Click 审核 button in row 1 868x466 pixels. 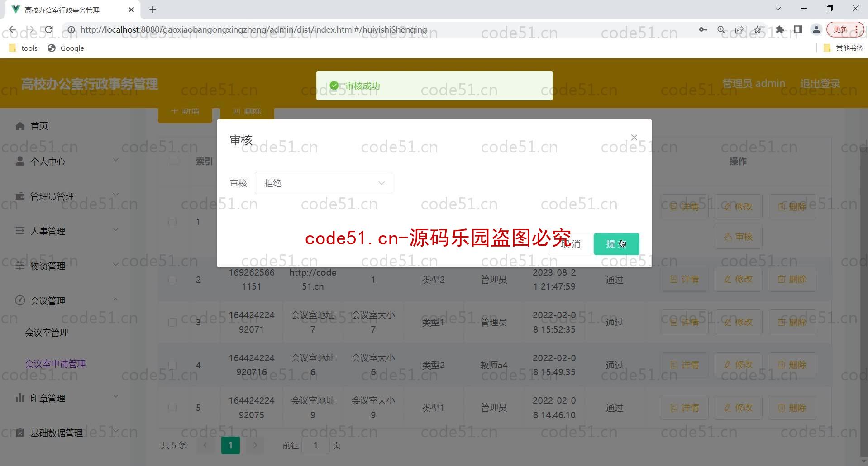coord(738,237)
